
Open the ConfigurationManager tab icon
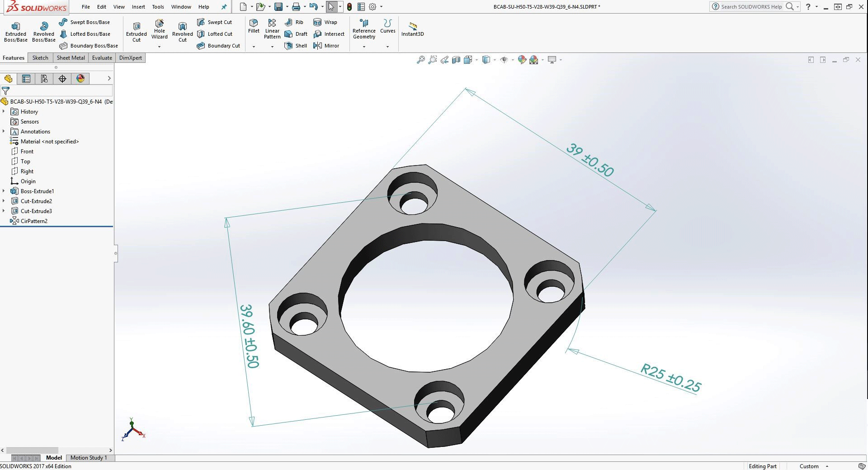click(x=44, y=79)
